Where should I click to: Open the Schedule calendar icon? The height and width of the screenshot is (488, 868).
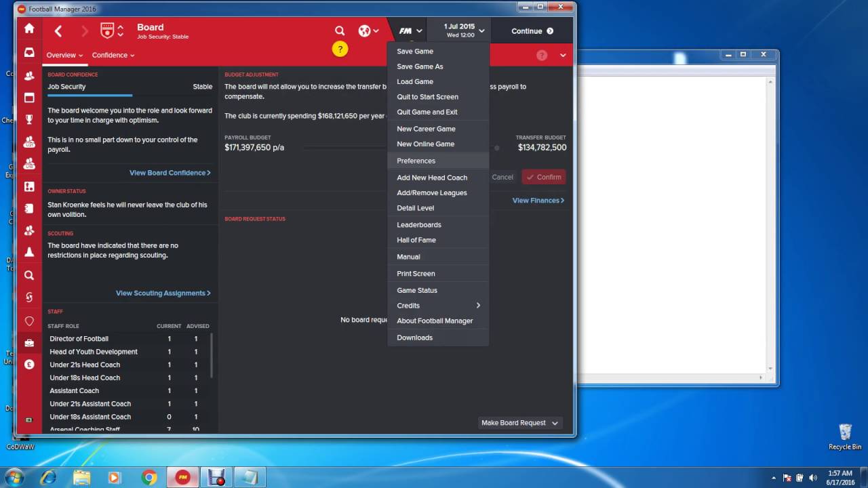click(29, 98)
